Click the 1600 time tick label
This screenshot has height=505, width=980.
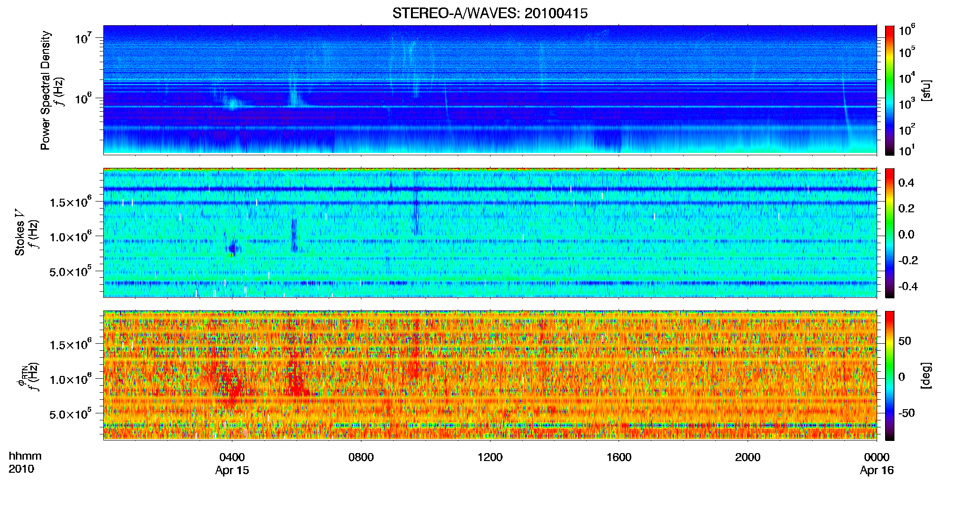coord(619,457)
